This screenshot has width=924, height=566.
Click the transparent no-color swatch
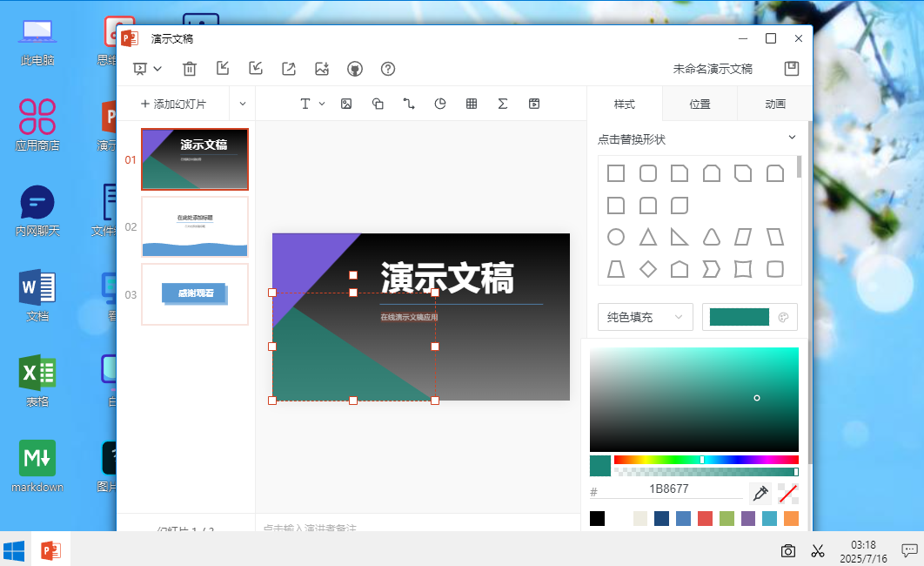click(x=788, y=494)
